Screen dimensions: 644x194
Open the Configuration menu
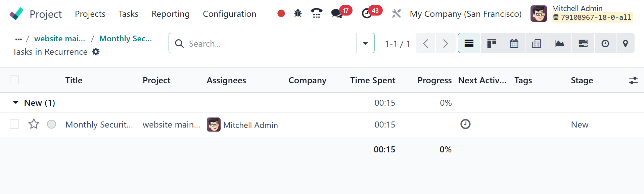click(x=229, y=14)
